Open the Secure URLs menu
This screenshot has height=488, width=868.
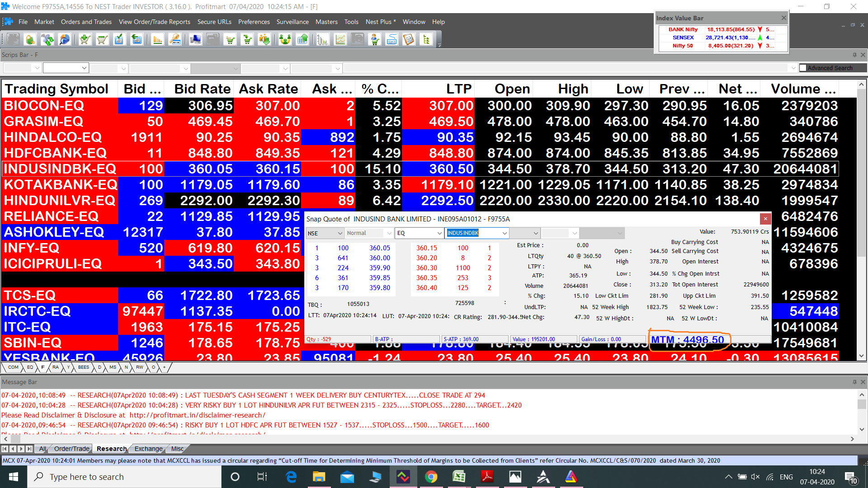point(214,22)
